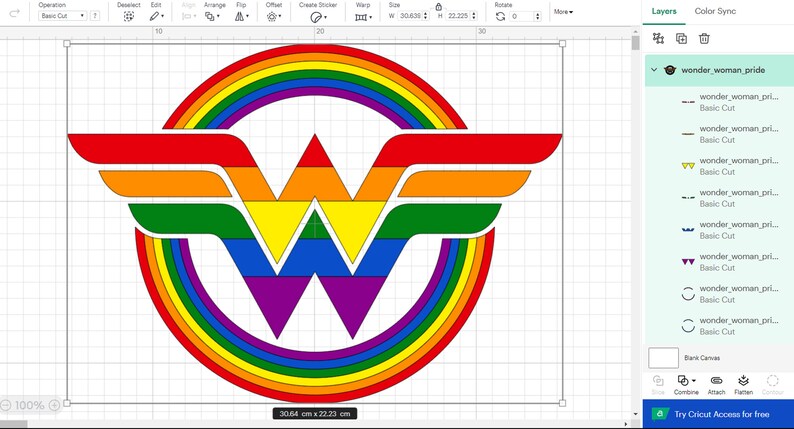The height and width of the screenshot is (429, 794).
Task: Click the bottom-left selection handle
Action: coord(67,403)
